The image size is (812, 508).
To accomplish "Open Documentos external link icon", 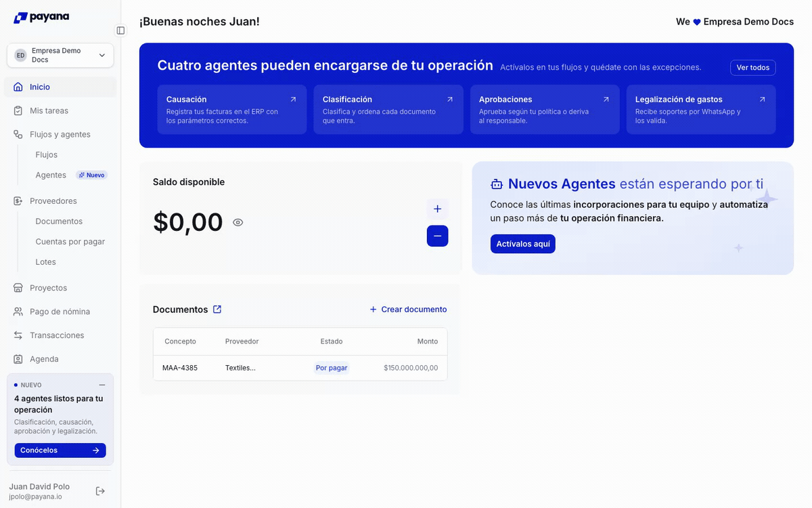I will coord(217,310).
